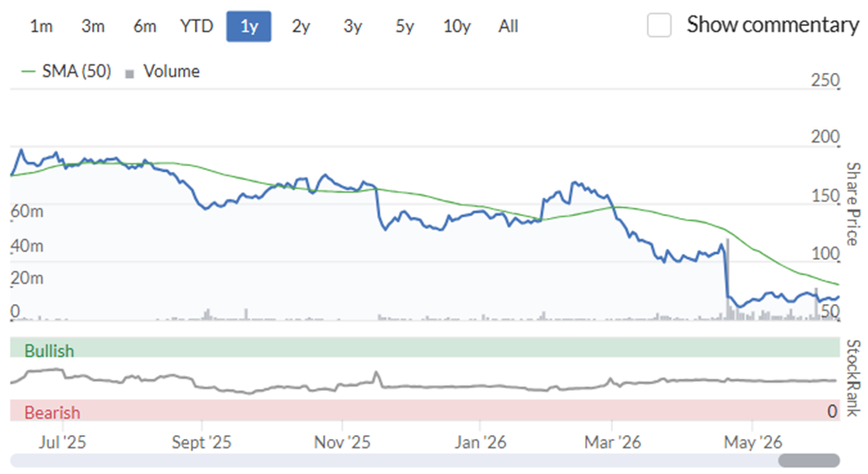Click the StockRank axis title
This screenshot has height=474, width=868.
pyautogui.click(x=853, y=378)
